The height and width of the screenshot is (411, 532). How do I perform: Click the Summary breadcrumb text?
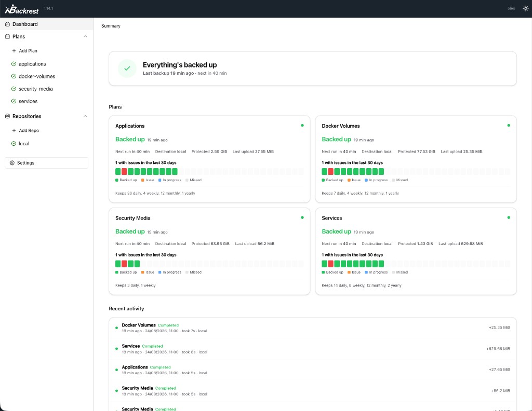[111, 26]
